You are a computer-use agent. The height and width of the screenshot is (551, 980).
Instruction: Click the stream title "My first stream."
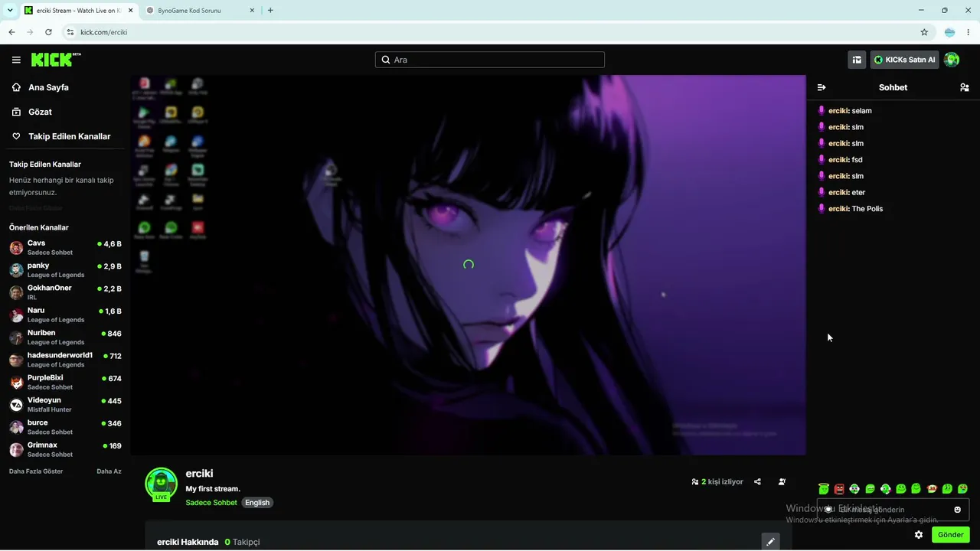[213, 489]
